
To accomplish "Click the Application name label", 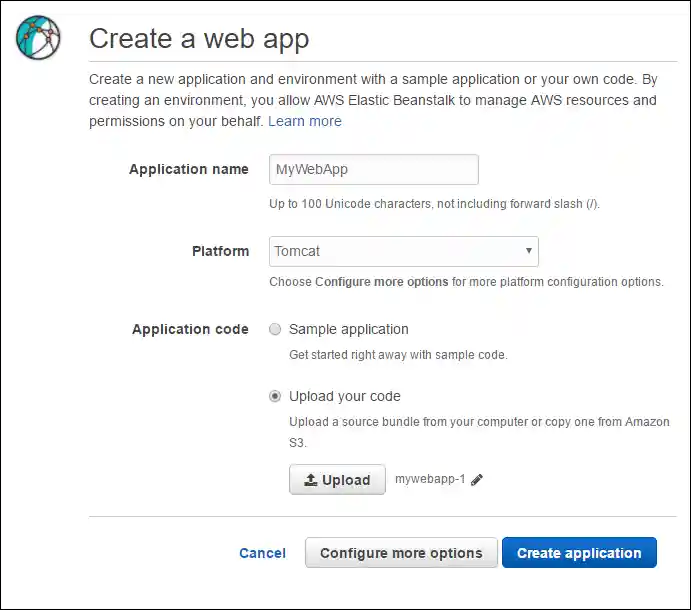I will pyautogui.click(x=189, y=169).
